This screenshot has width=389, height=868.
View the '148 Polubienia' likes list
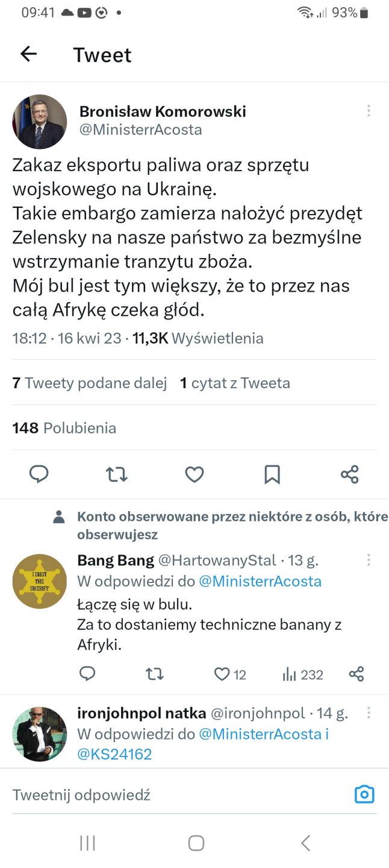pyautogui.click(x=64, y=428)
